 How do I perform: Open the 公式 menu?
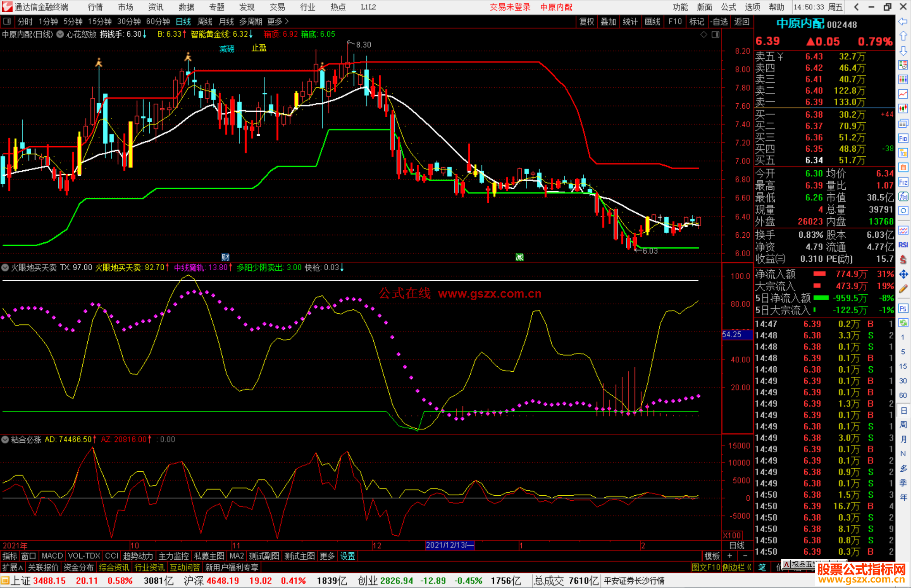(x=728, y=7)
